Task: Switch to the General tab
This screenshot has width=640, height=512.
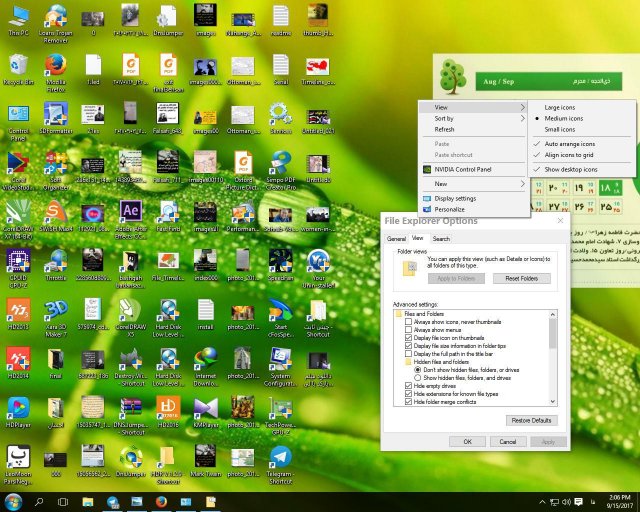Action: (x=396, y=239)
